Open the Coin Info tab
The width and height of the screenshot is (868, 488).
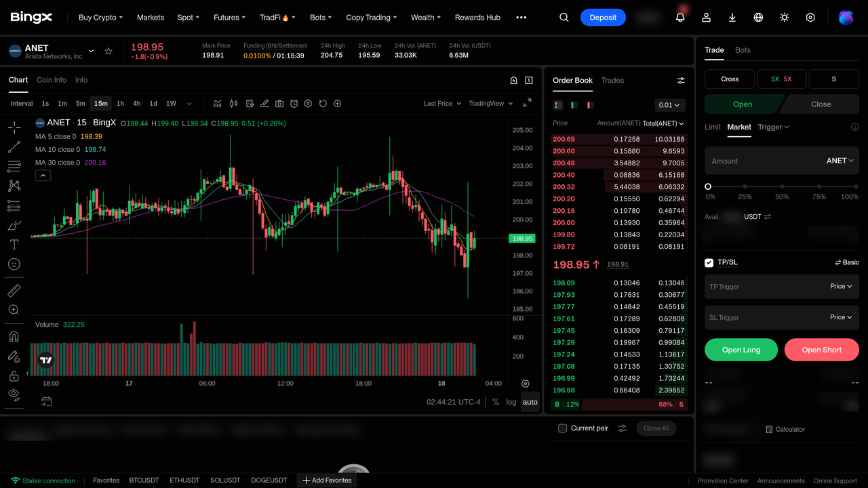tap(52, 80)
